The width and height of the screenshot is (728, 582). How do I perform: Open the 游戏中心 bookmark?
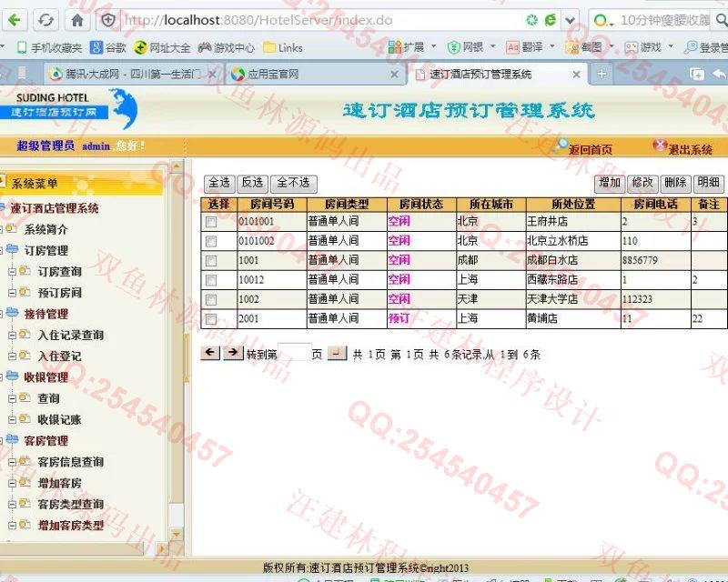(227, 47)
